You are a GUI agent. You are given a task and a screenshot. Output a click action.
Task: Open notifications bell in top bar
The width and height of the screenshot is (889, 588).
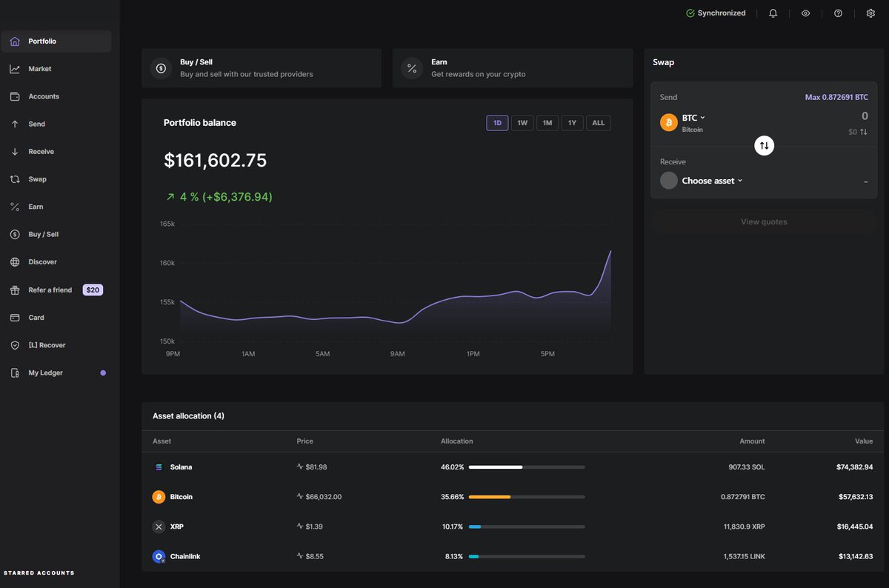click(773, 13)
